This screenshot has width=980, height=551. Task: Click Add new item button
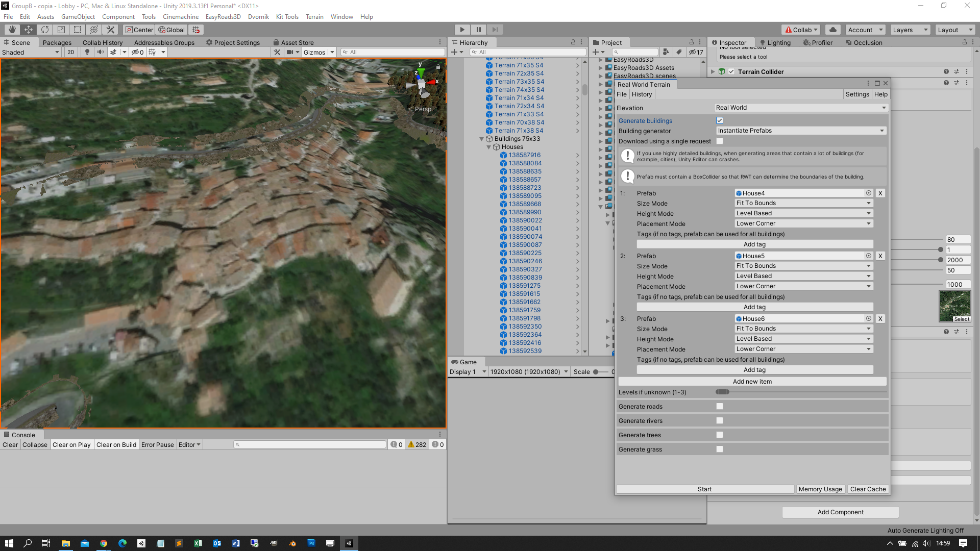pos(752,382)
